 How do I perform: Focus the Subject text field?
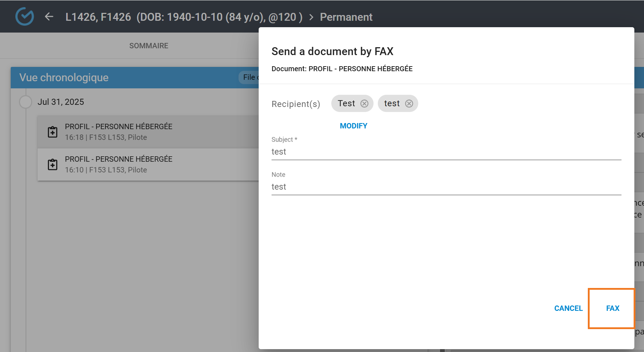tap(446, 152)
